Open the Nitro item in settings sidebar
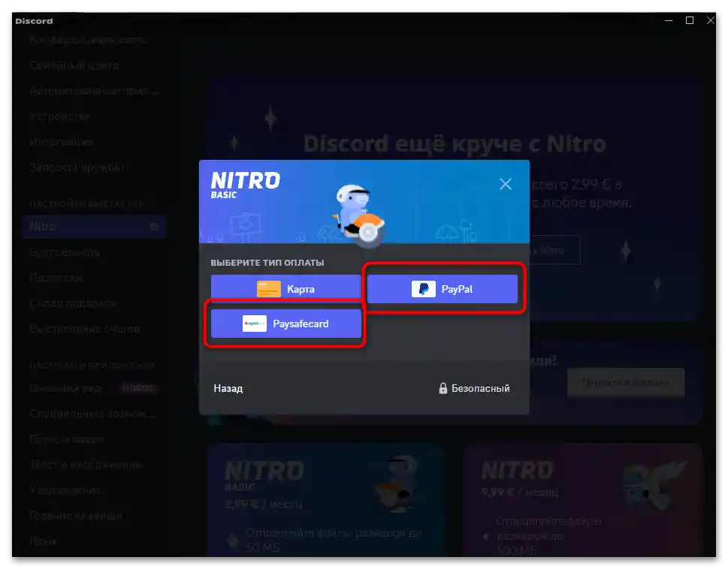This screenshot has width=728, height=569. point(93,227)
